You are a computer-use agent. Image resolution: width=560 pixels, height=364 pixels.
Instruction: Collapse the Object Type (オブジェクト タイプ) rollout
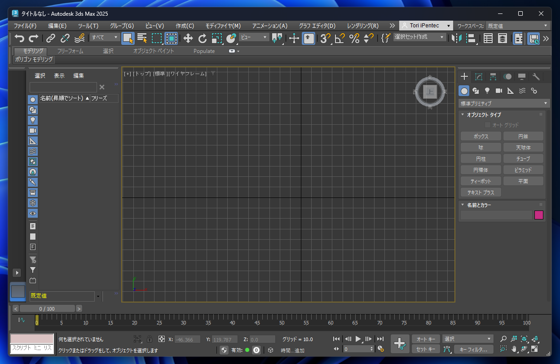(x=484, y=115)
